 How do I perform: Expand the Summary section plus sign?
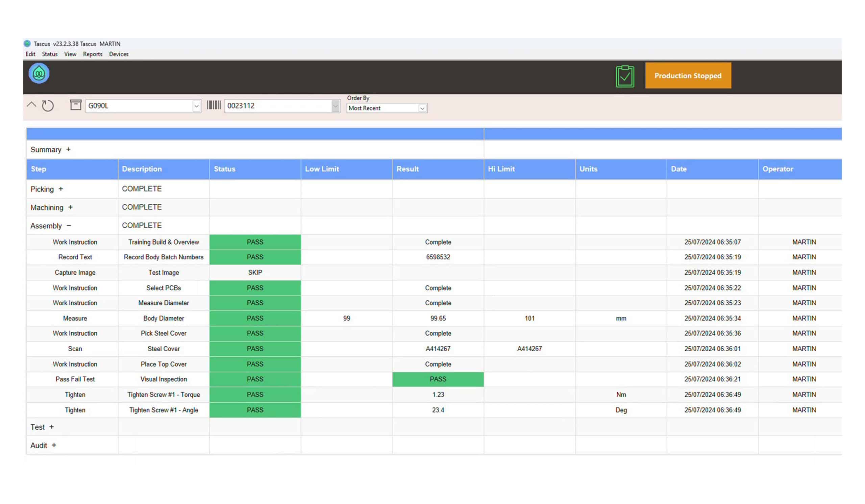[68, 149]
